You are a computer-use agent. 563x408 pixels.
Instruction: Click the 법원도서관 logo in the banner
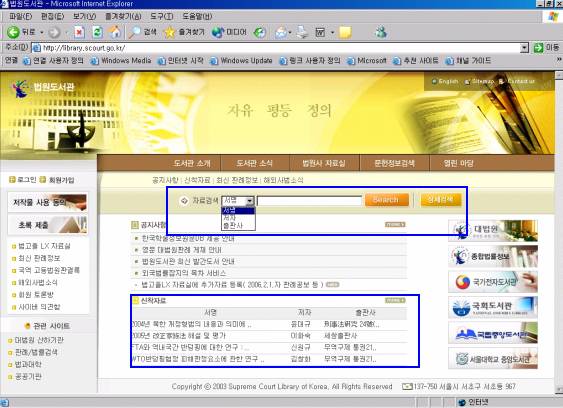click(x=43, y=88)
